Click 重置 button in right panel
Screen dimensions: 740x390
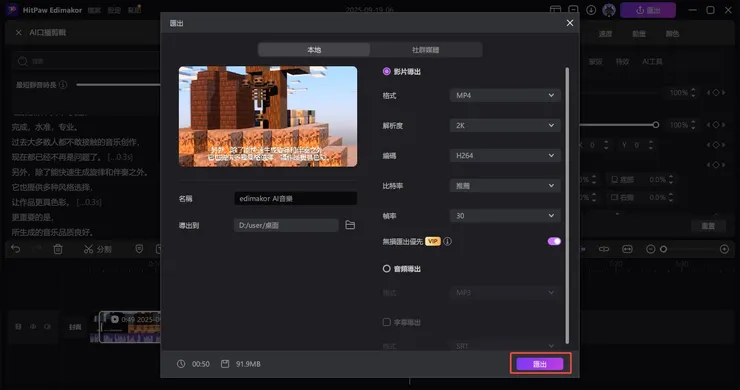tap(708, 226)
